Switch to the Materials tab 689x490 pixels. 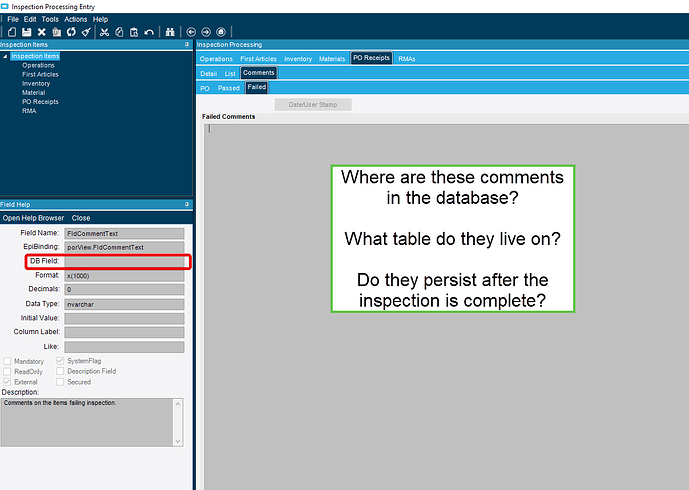tap(332, 58)
